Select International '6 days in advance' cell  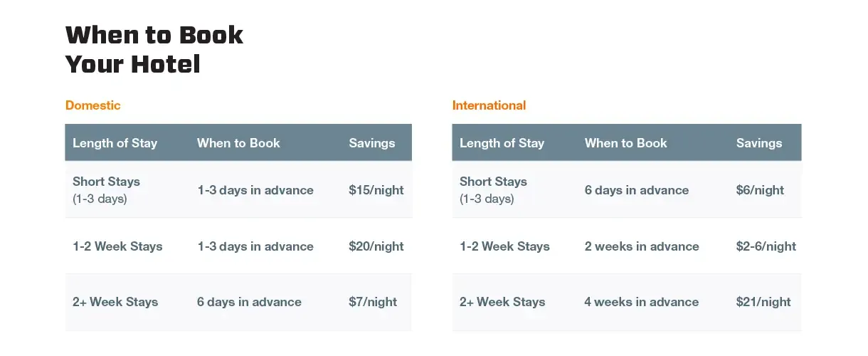pyautogui.click(x=636, y=190)
